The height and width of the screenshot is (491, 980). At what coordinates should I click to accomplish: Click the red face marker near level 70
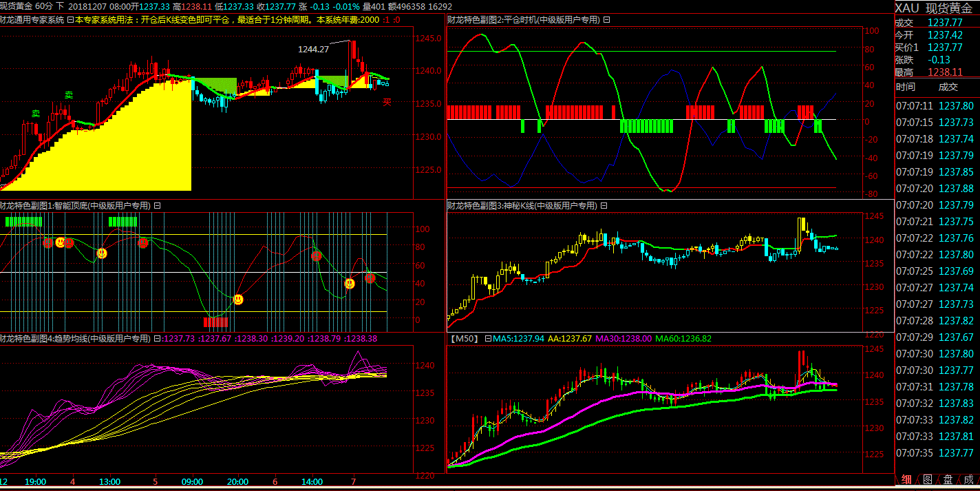316,255
